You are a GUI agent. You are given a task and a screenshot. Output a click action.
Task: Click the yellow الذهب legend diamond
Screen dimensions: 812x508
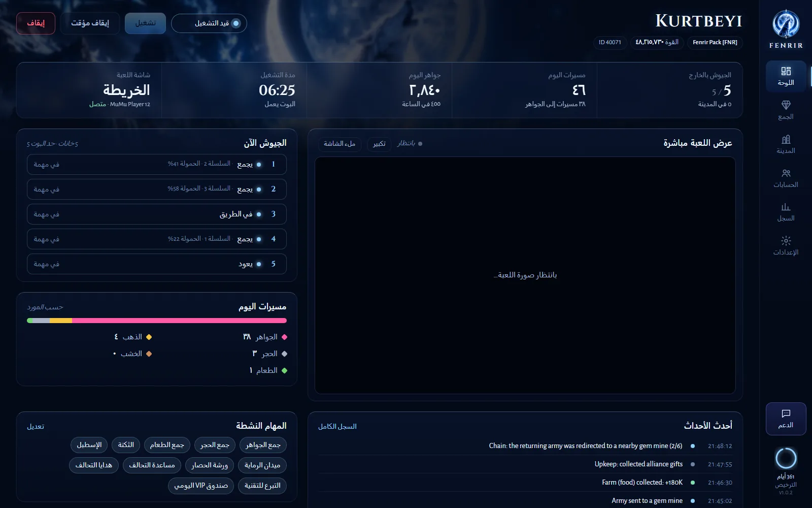[149, 337]
